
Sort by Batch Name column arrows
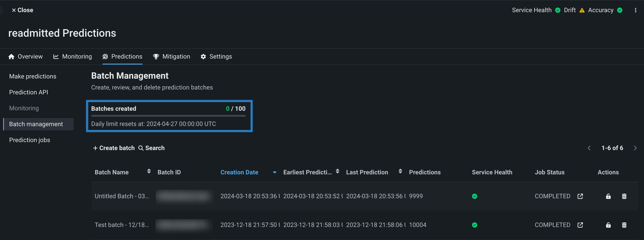(149, 171)
